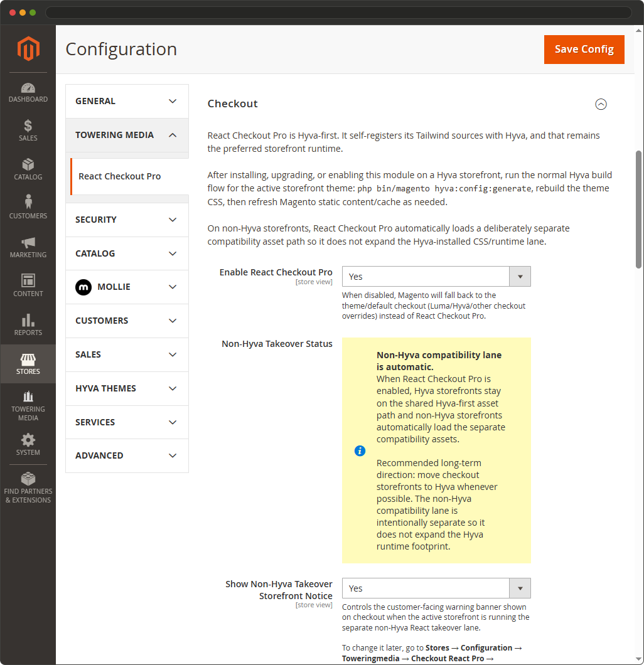This screenshot has width=644, height=665.
Task: Expand the Customers config section
Action: 127,321
